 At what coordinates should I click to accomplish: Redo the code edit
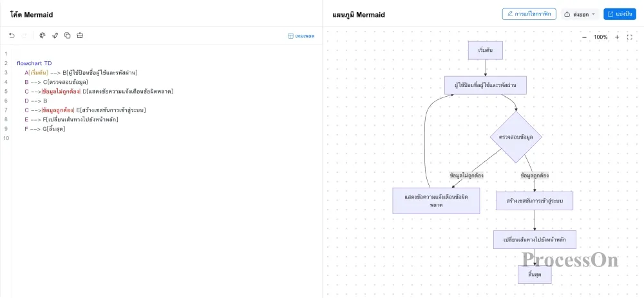[24, 36]
